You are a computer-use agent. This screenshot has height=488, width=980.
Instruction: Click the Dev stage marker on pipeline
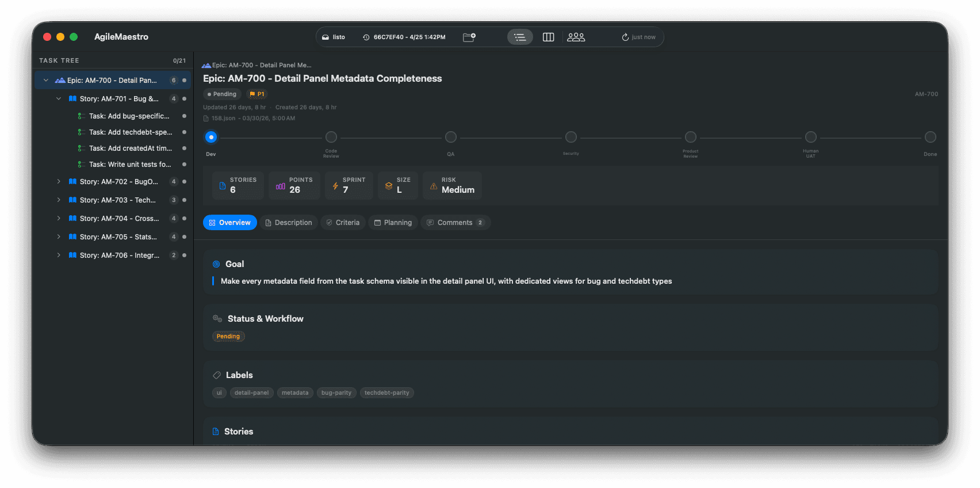211,137
